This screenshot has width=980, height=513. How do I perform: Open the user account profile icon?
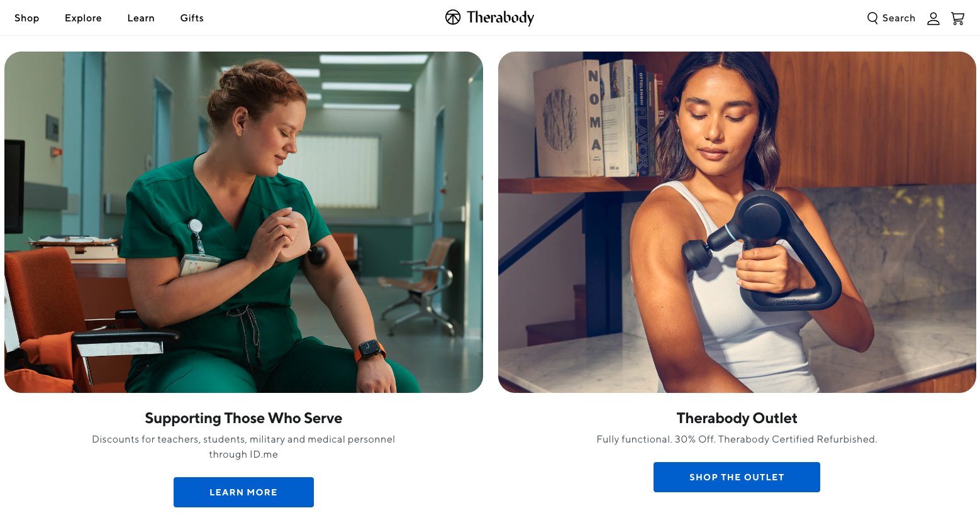[x=933, y=18]
